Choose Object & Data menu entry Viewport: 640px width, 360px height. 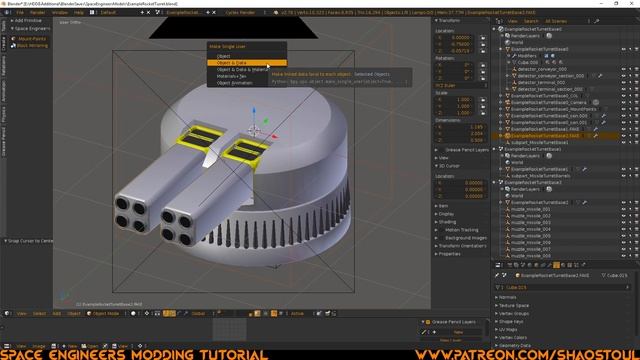(247, 63)
